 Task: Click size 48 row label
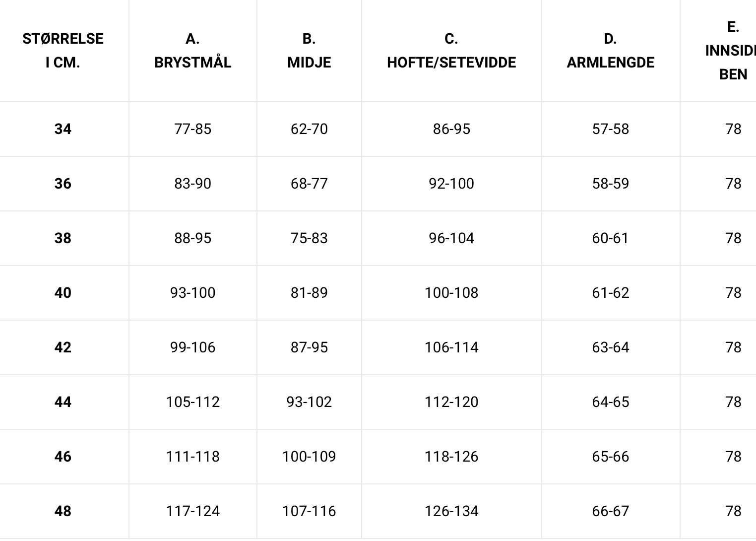tap(63, 511)
